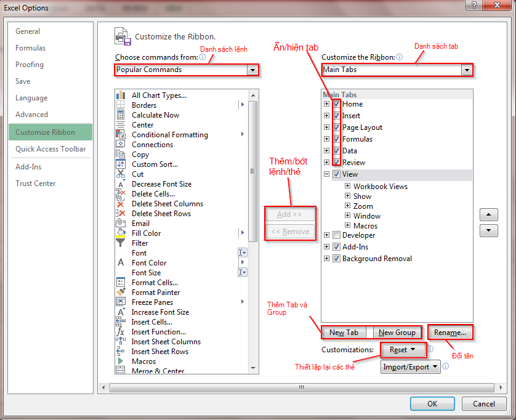
Task: Select the Delete Sheet Columns icon
Action: 121,204
